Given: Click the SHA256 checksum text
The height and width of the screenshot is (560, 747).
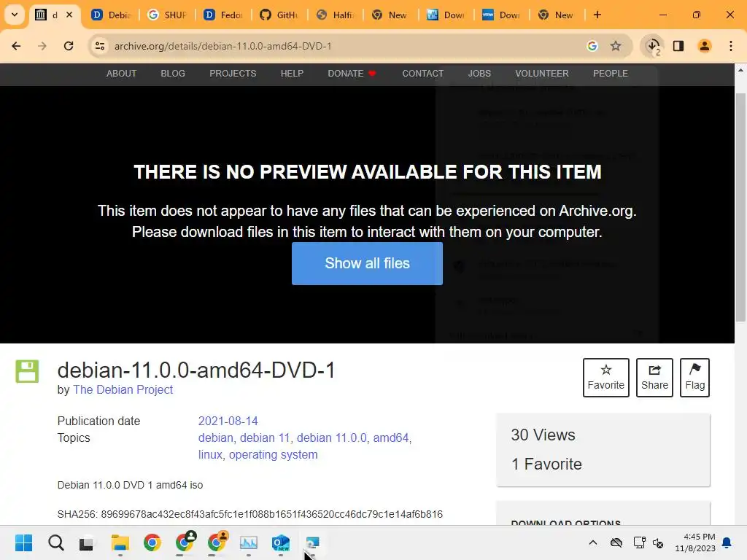Looking at the screenshot, I should coord(250,514).
